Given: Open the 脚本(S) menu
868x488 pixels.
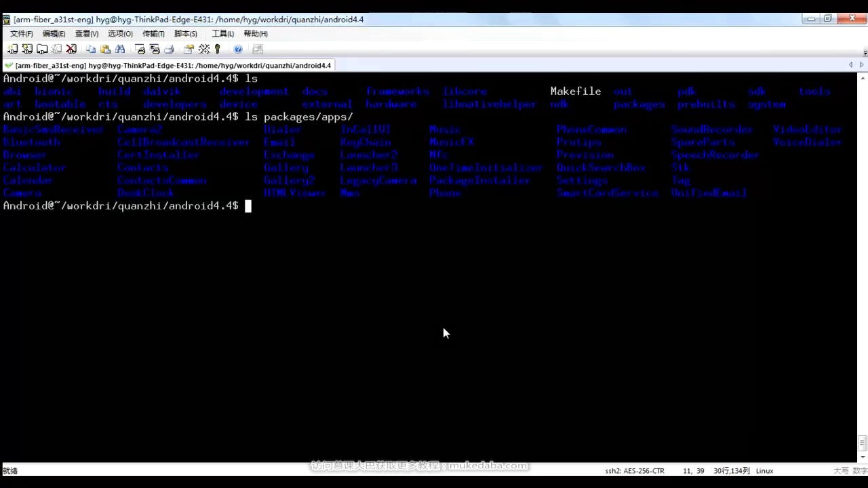Looking at the screenshot, I should [186, 33].
